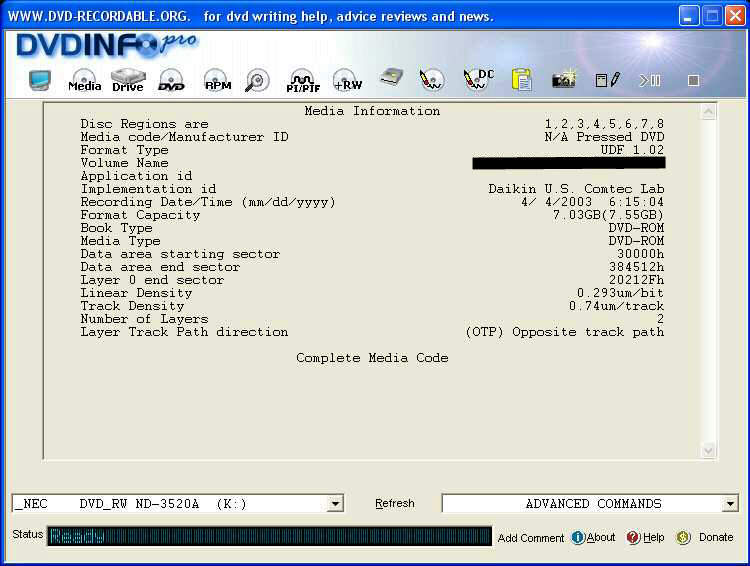Click the clipboard copy icon
Image resolution: width=750 pixels, height=566 pixels.
[522, 79]
